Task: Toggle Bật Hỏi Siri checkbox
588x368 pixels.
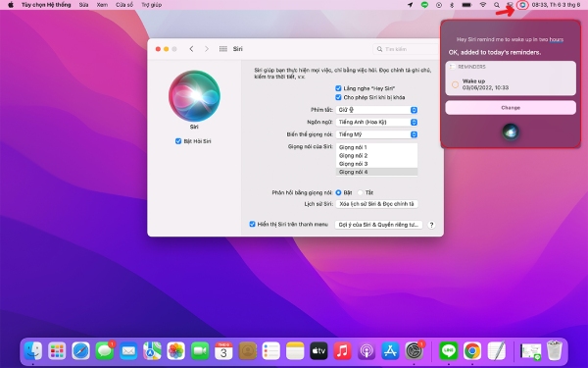Action: pyautogui.click(x=178, y=141)
